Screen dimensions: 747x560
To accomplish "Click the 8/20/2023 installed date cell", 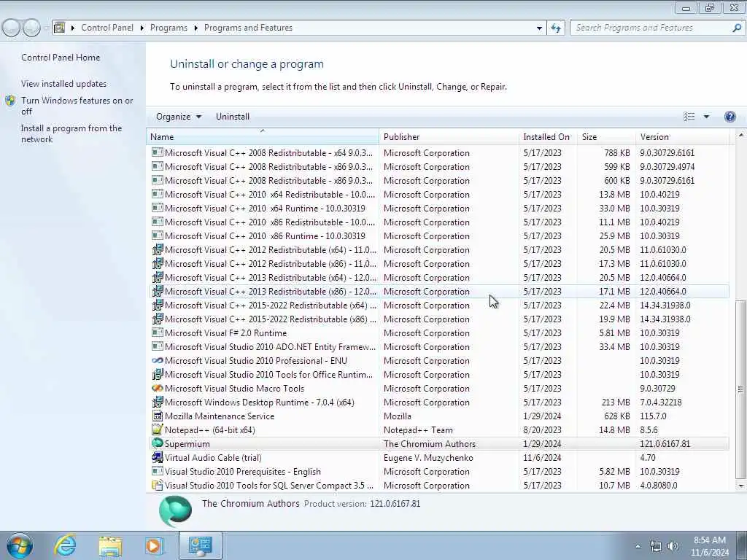I will [542, 430].
